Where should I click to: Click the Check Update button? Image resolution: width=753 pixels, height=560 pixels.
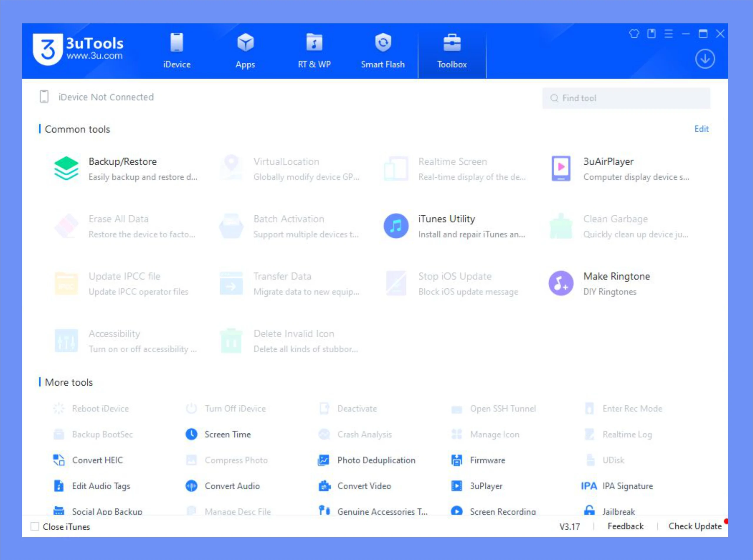[x=695, y=526]
